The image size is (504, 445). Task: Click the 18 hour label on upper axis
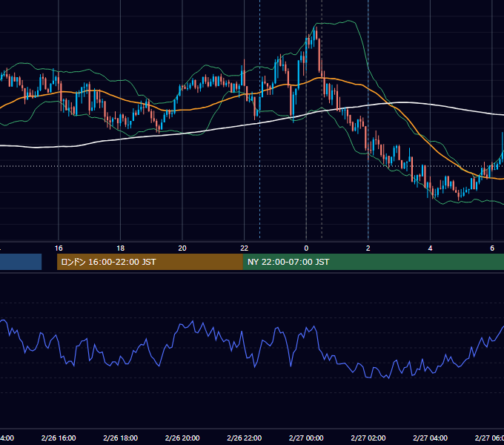[x=120, y=248]
